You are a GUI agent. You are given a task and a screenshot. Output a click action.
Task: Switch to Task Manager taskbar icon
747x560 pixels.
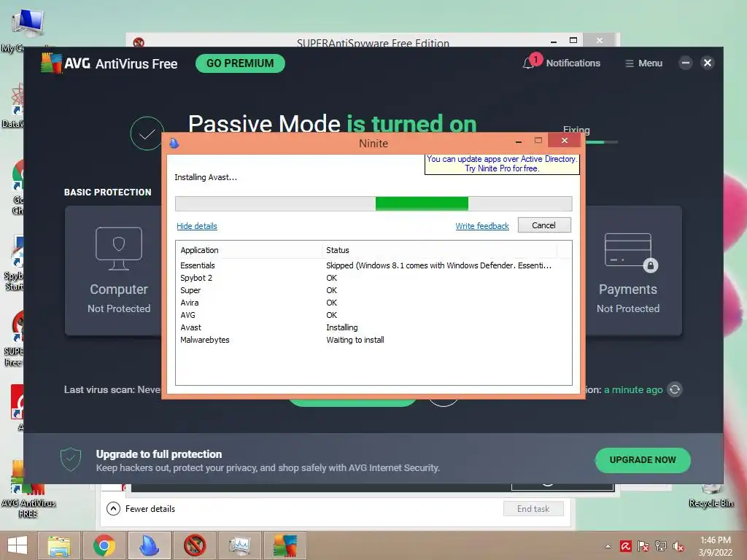click(240, 545)
